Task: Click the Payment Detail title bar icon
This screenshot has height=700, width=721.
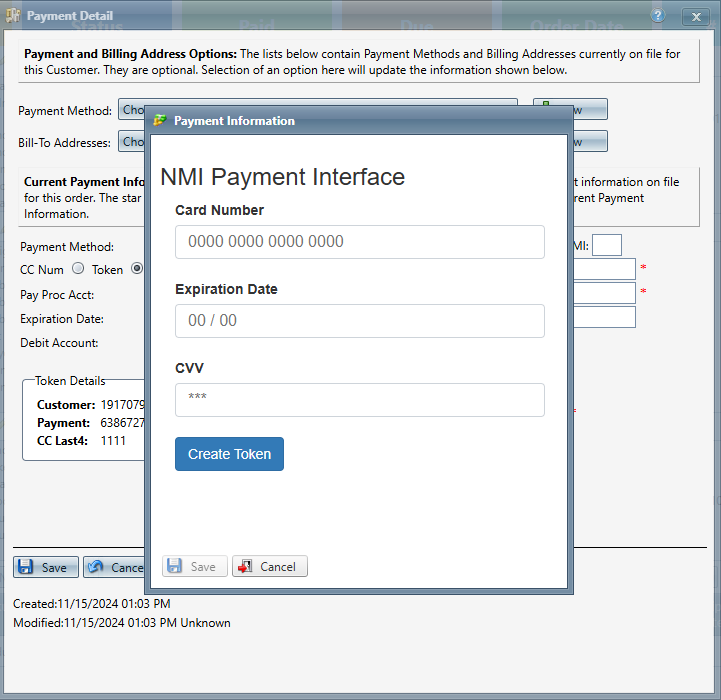Action: [x=13, y=16]
